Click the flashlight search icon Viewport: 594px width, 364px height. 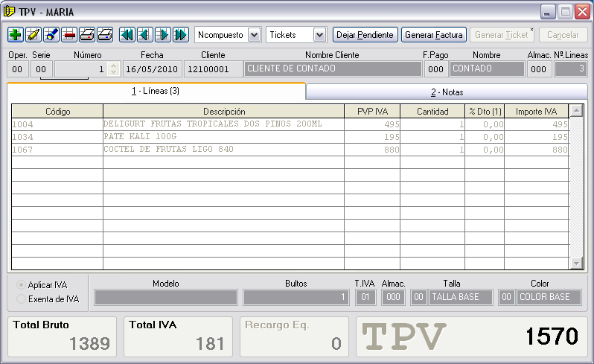pos(51,35)
